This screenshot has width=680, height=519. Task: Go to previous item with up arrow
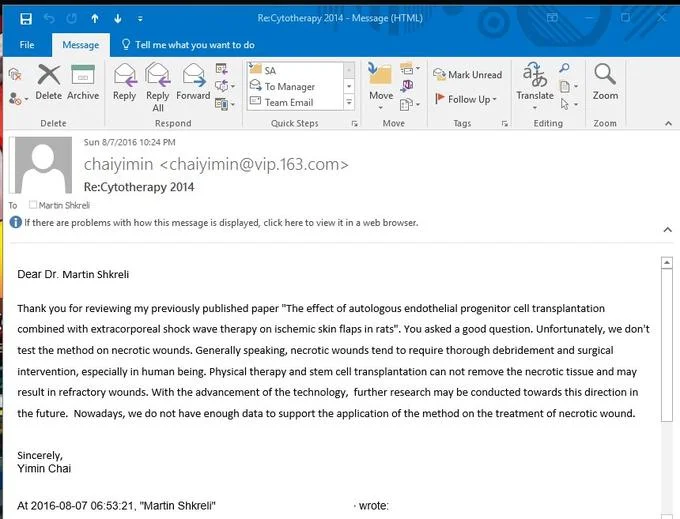point(95,19)
